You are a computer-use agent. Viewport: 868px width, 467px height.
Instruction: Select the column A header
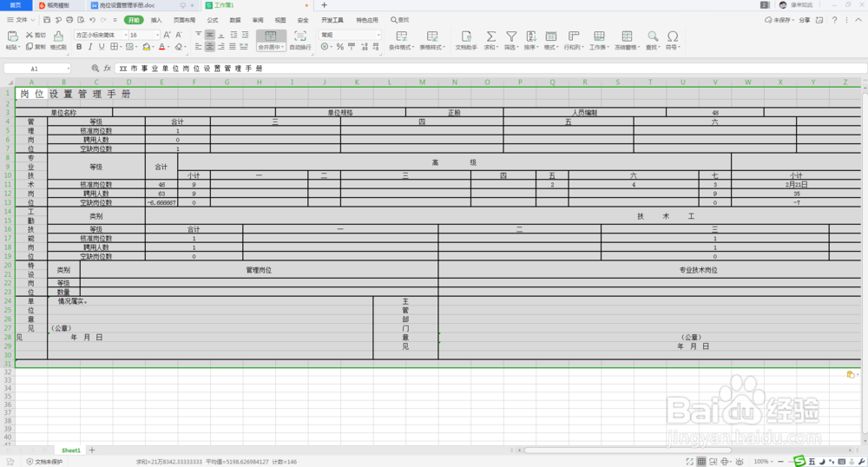(x=31, y=82)
